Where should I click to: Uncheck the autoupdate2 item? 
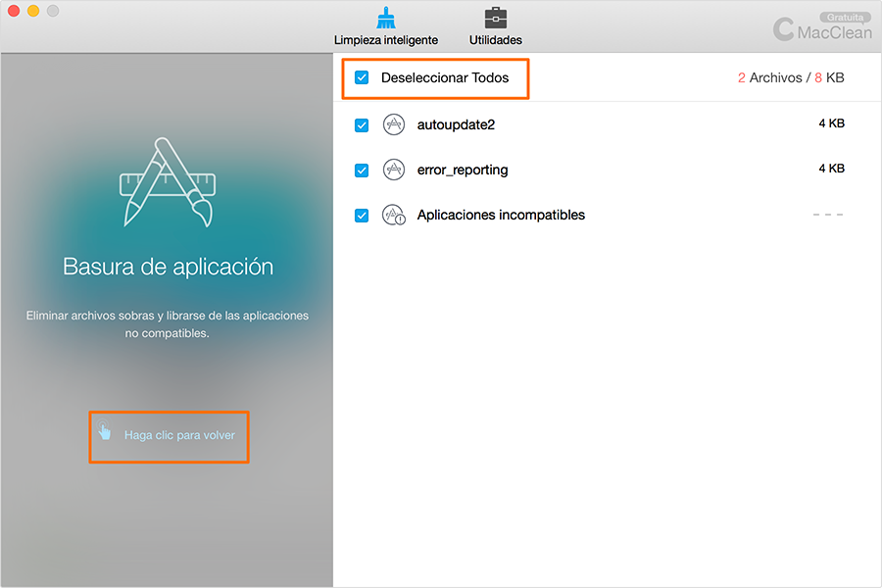pos(362,124)
